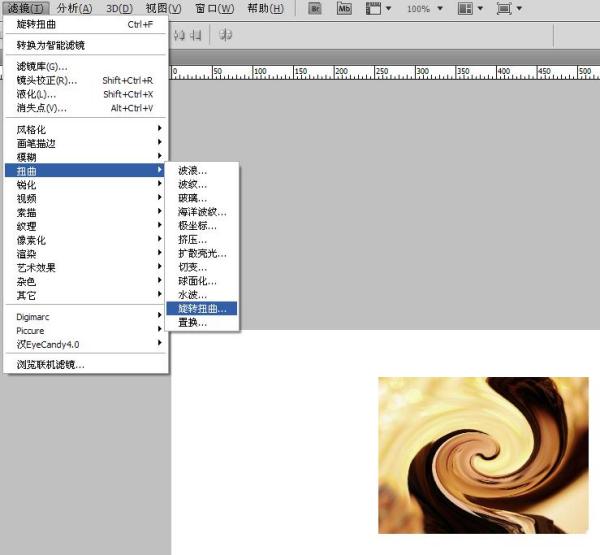This screenshot has width=600, height=555.
Task: Open the 帮助(H) menu
Action: click(265, 9)
